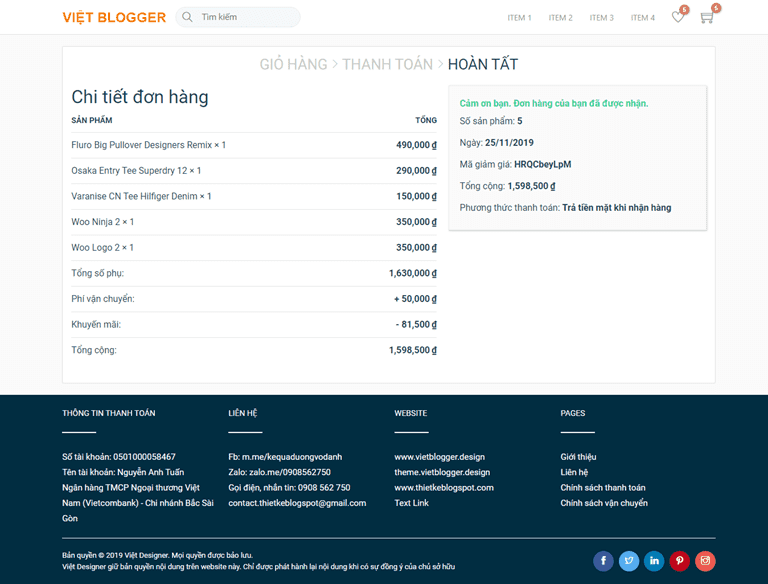Screen dimensions: 768x584
Task: Open the Zalo zalo.me/0908562750 link
Action: tap(279, 472)
